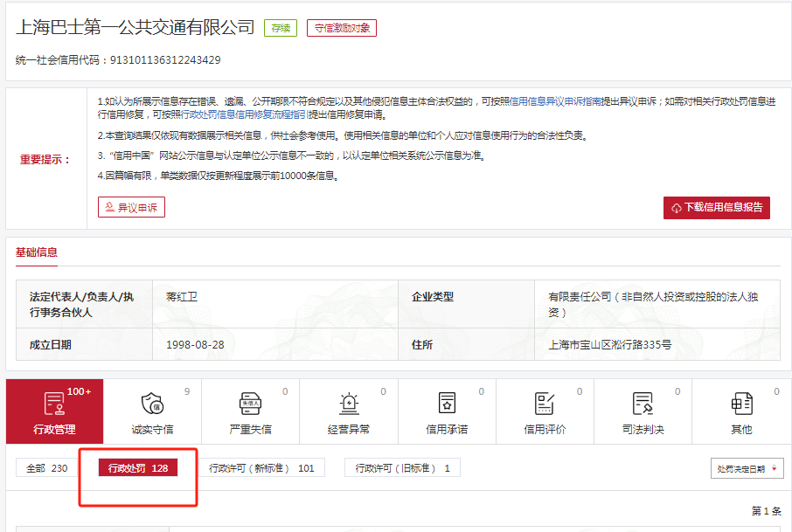Open the 经营异常 alarm icon
The height and width of the screenshot is (532, 792).
pyautogui.click(x=348, y=404)
